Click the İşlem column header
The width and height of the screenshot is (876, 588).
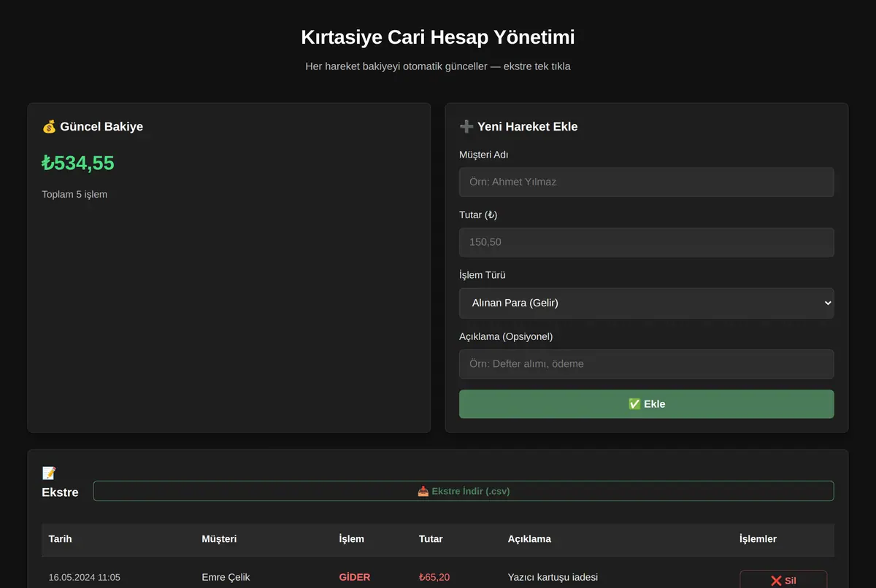pyautogui.click(x=352, y=539)
